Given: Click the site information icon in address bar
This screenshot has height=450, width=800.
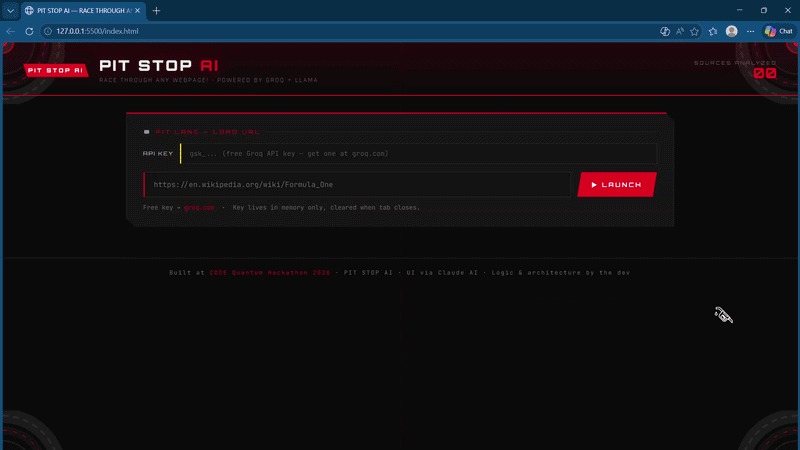Looking at the screenshot, I should [48, 31].
